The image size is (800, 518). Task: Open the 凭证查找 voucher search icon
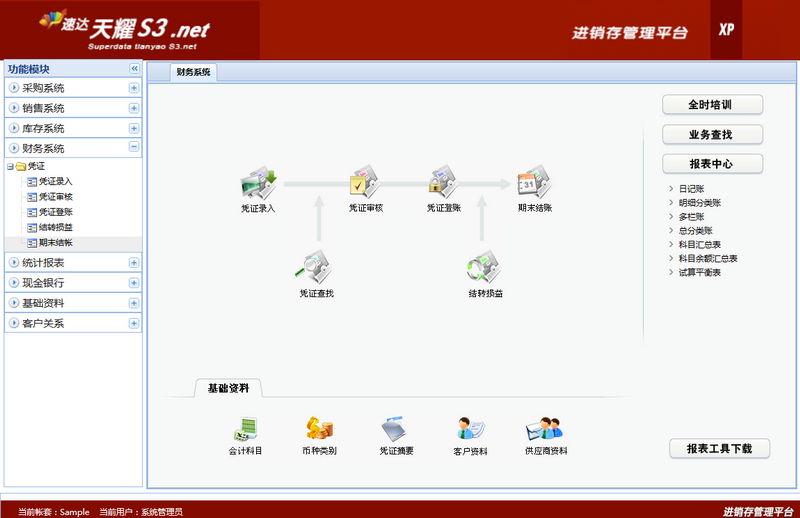(x=317, y=268)
